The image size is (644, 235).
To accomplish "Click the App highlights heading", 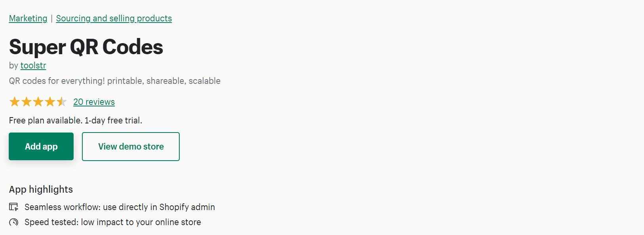I will (x=41, y=190).
